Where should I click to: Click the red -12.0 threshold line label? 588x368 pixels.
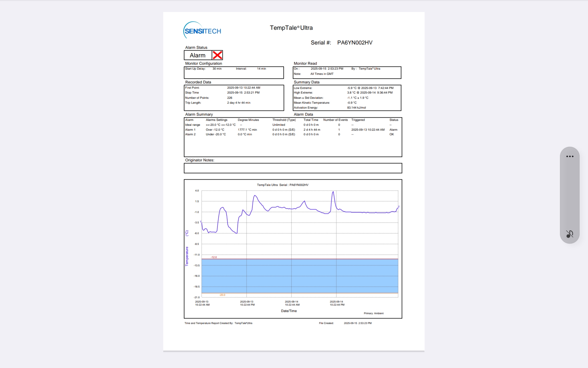pyautogui.click(x=214, y=257)
